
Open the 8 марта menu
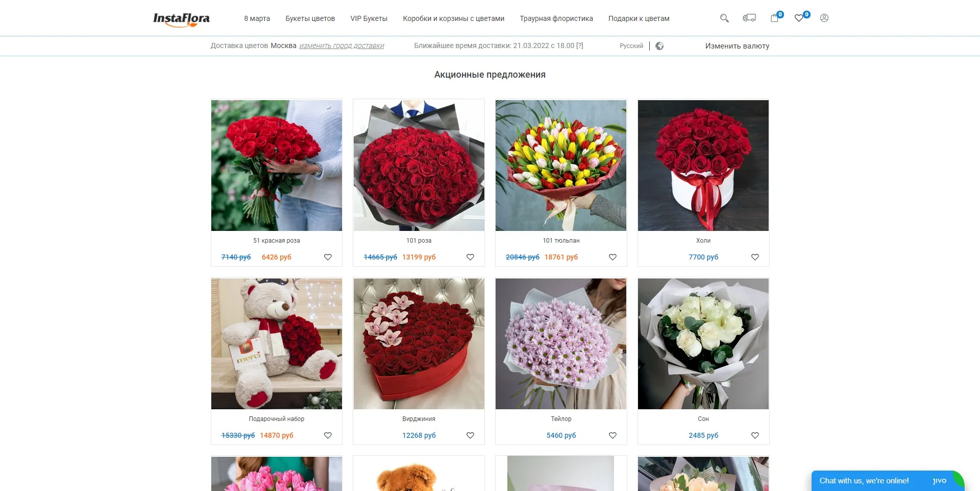[x=257, y=18]
